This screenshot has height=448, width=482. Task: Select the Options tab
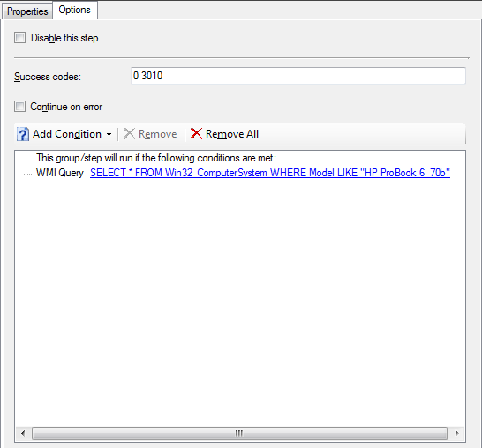75,10
